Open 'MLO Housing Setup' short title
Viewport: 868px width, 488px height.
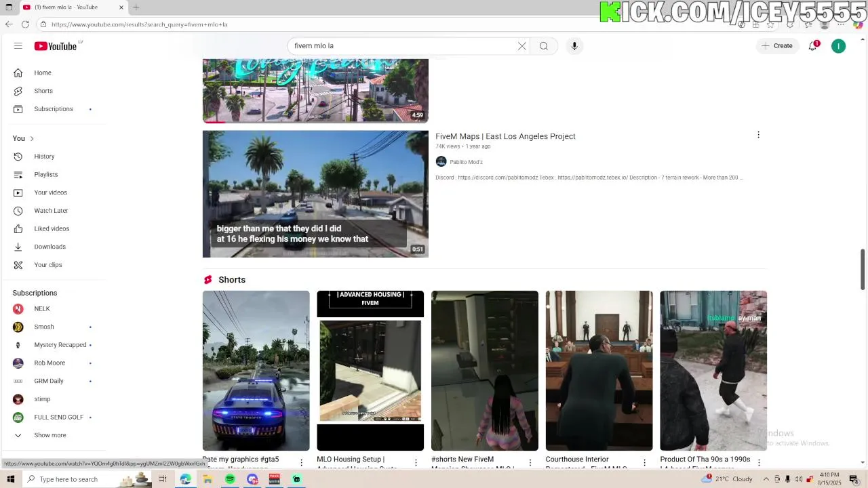coord(357,463)
